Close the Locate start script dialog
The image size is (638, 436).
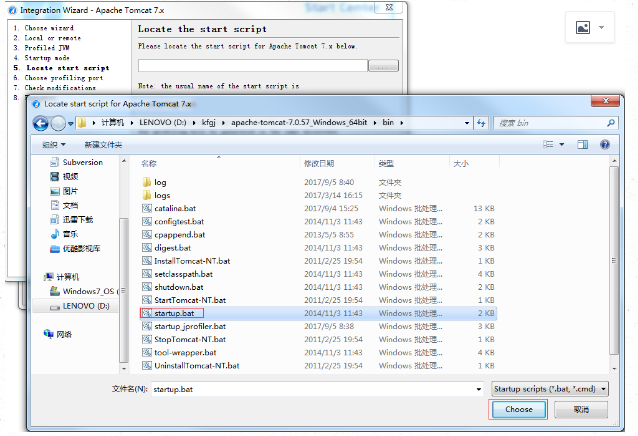tap(605, 101)
